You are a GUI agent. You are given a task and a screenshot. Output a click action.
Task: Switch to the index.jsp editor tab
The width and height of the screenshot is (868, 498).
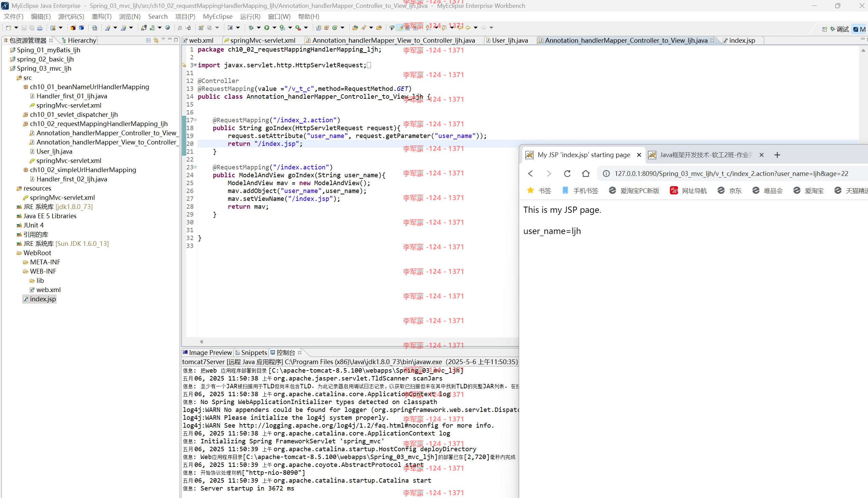click(742, 40)
